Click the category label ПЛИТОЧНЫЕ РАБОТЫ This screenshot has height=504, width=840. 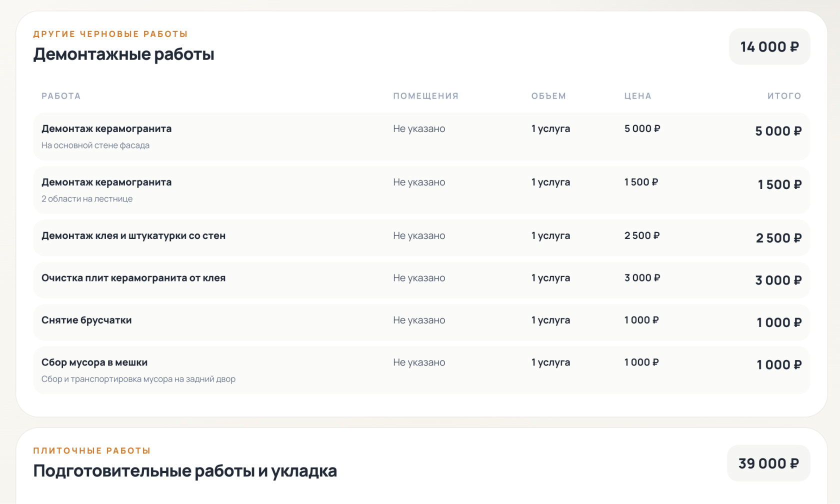[x=92, y=450]
